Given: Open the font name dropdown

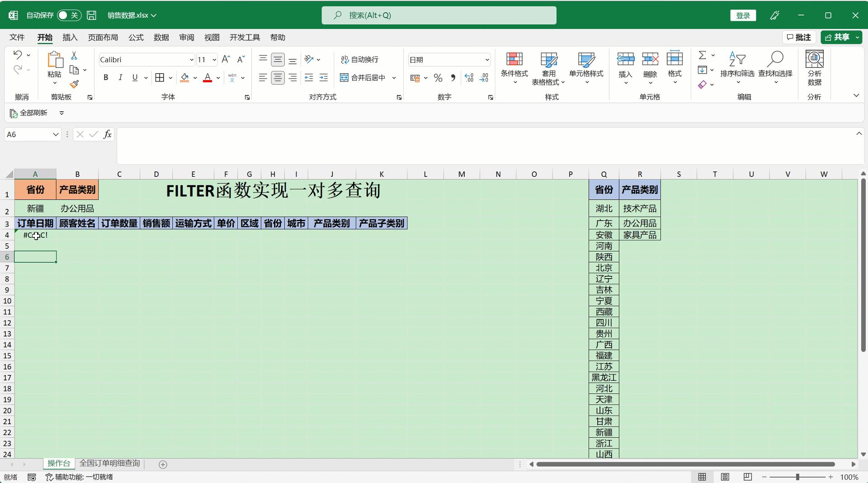Looking at the screenshot, I should [x=191, y=60].
